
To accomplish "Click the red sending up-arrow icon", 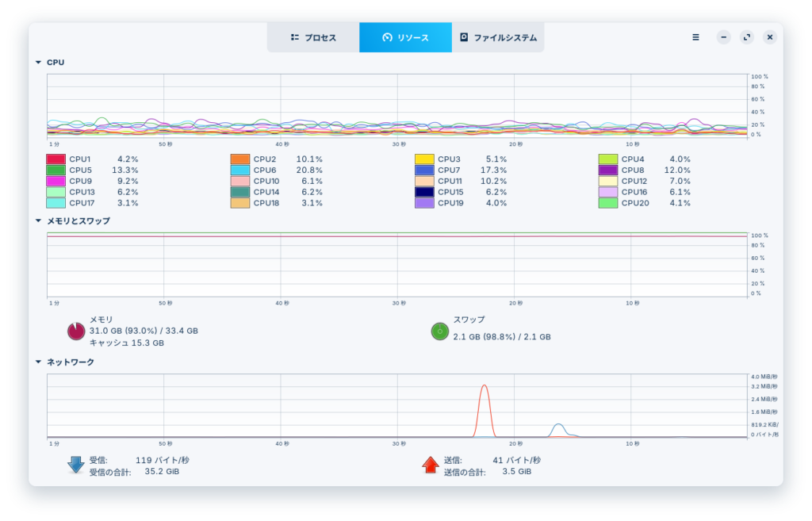I will [x=431, y=465].
